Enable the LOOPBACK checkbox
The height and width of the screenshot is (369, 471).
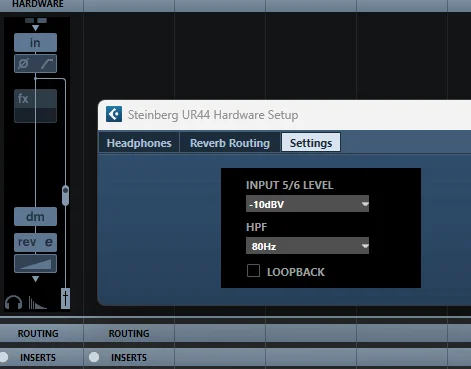coord(253,271)
